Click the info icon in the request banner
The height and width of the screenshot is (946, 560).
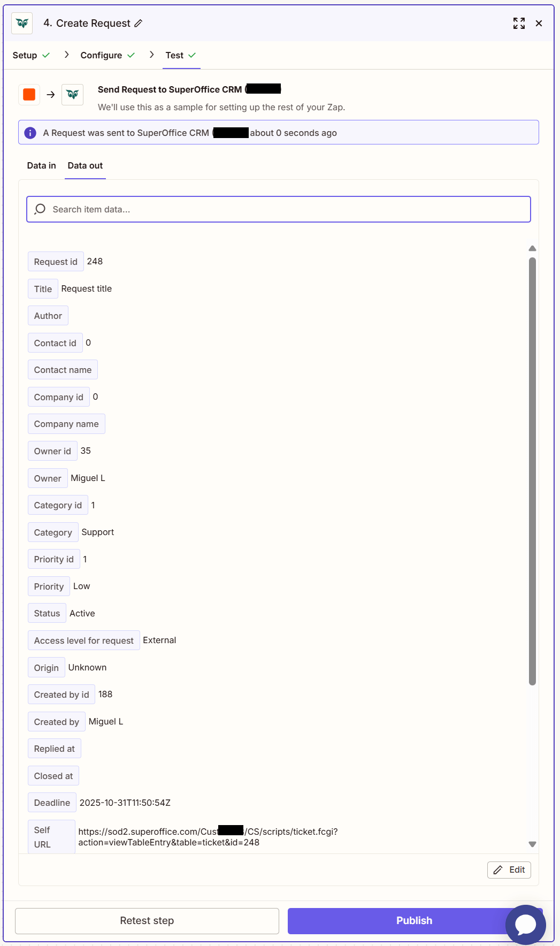click(x=30, y=132)
